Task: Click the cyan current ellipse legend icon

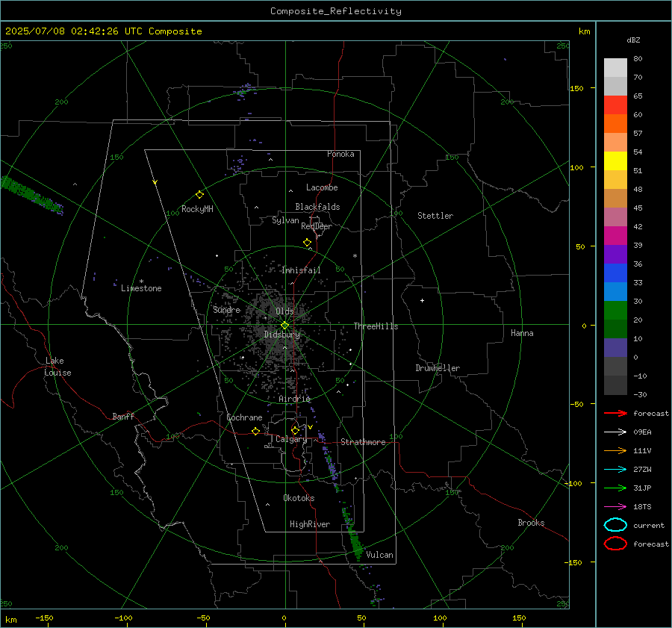Action: [615, 525]
